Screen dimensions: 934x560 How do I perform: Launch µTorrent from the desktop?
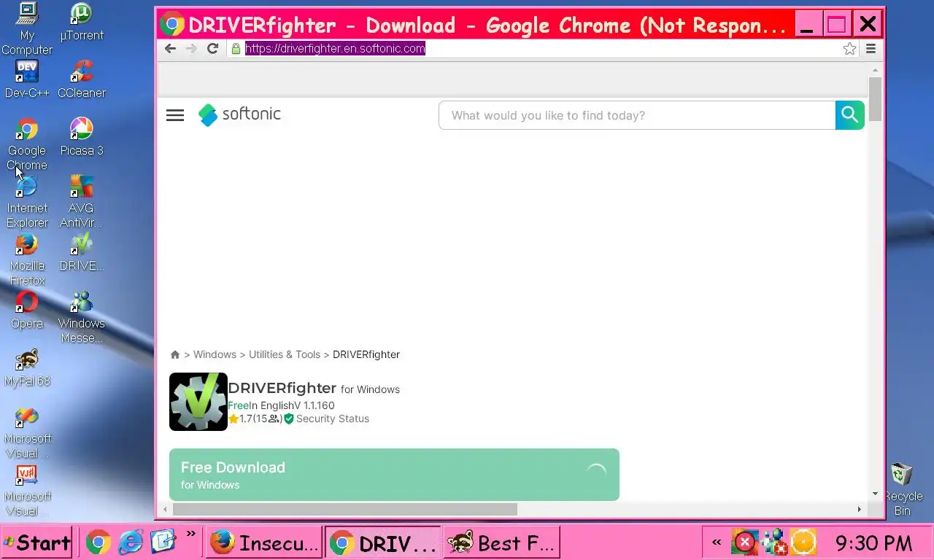coord(82,22)
